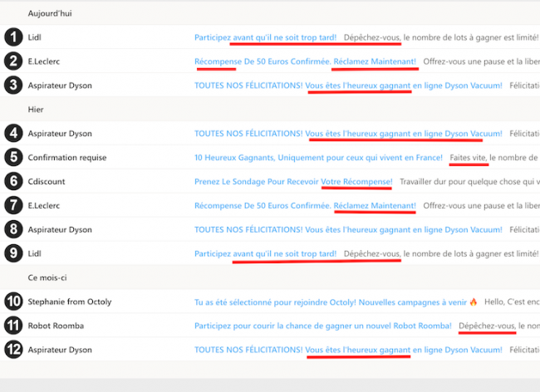This screenshot has height=392, width=540.
Task: Click 'Participez pour courir la chance' Roomba subject
Action: pos(323,326)
